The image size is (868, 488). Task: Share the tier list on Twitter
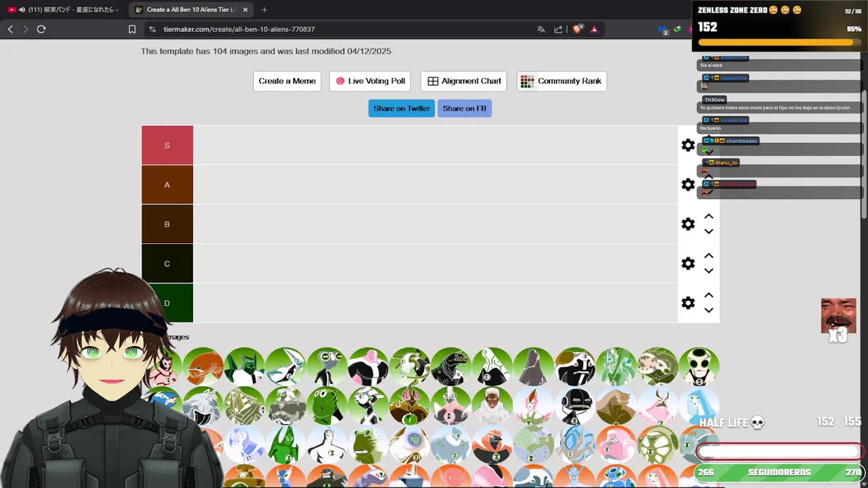point(401,108)
